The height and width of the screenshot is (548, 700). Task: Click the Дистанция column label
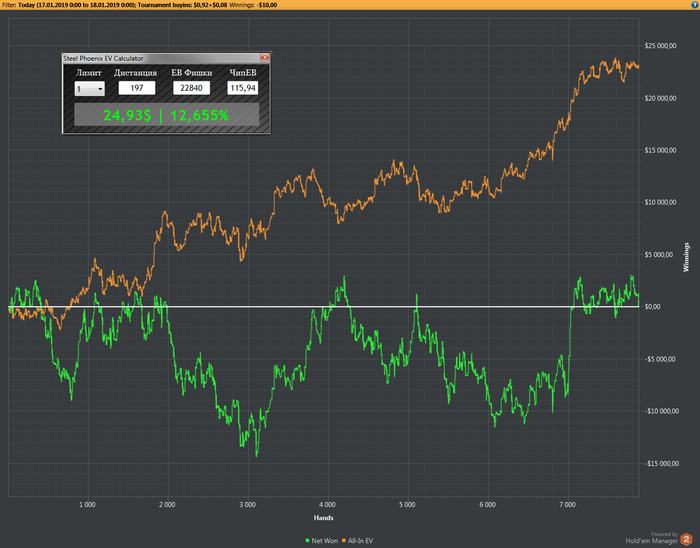click(136, 73)
